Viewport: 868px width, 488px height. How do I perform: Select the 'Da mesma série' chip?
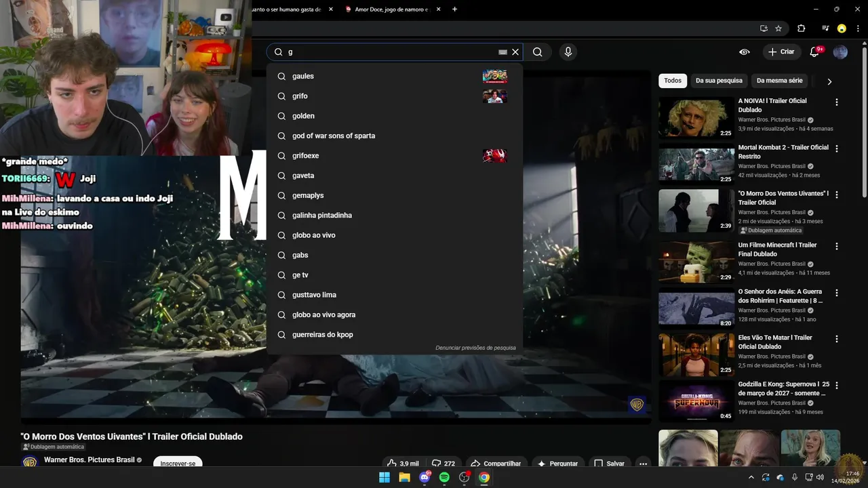click(779, 81)
